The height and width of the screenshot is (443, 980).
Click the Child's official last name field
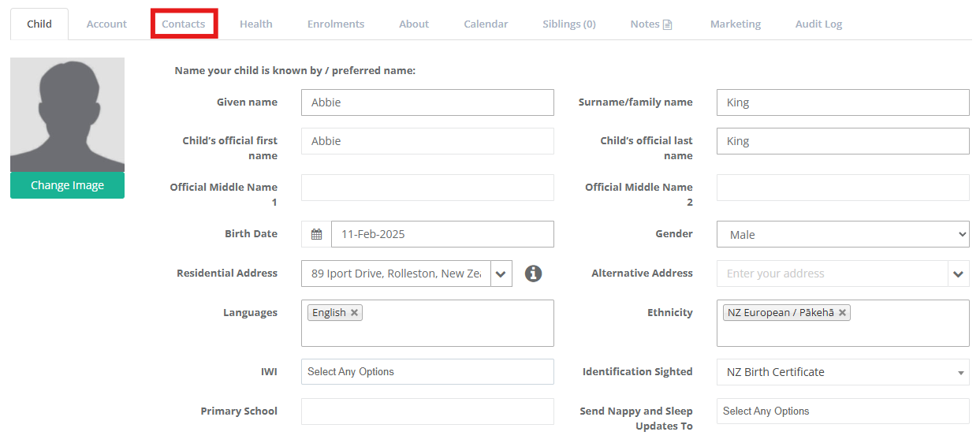(843, 141)
